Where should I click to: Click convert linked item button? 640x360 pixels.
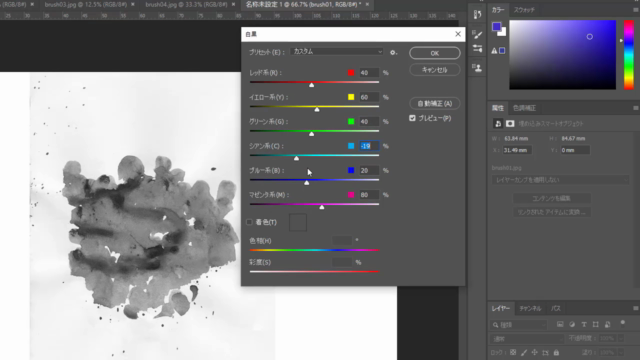click(x=552, y=212)
